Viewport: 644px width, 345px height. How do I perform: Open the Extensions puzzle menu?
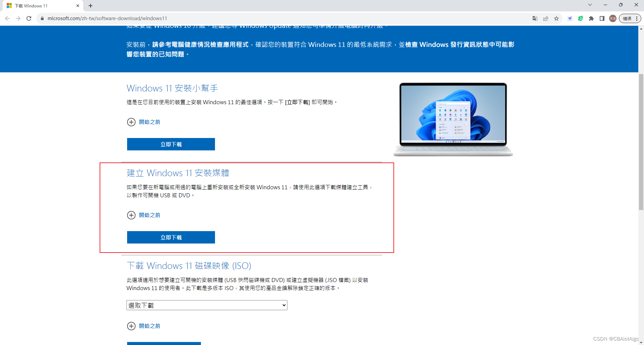click(x=591, y=18)
